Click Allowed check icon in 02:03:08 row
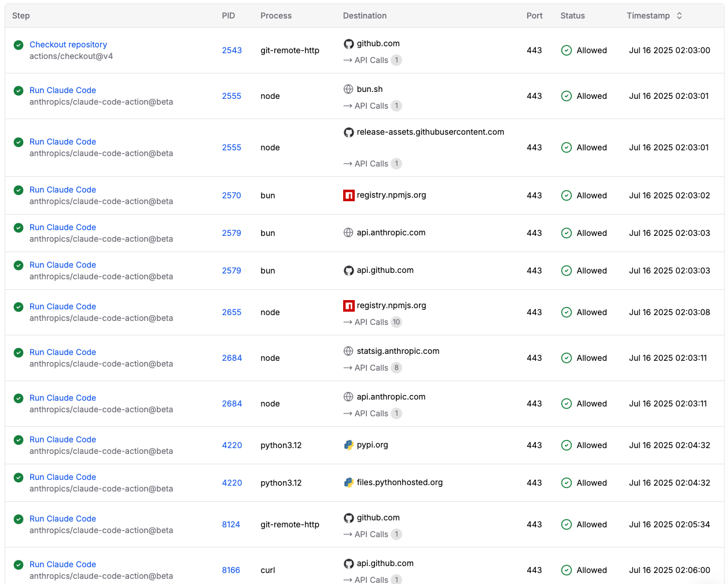The image size is (728, 584). pyautogui.click(x=567, y=312)
